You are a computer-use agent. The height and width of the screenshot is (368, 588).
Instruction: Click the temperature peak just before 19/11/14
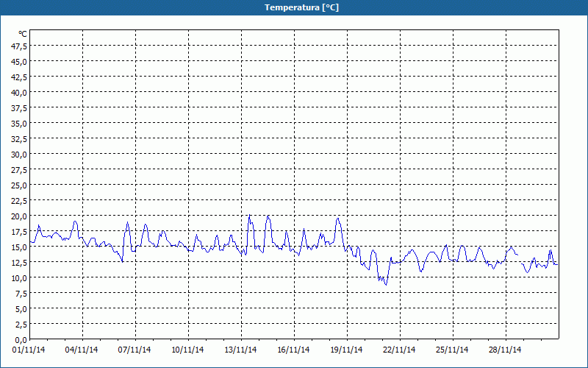(338, 218)
